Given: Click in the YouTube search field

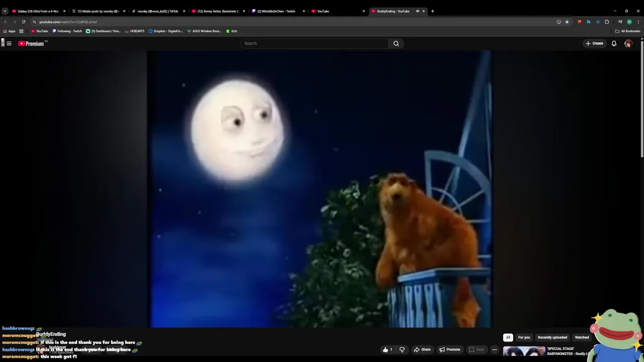Looking at the screenshot, I should [314, 43].
